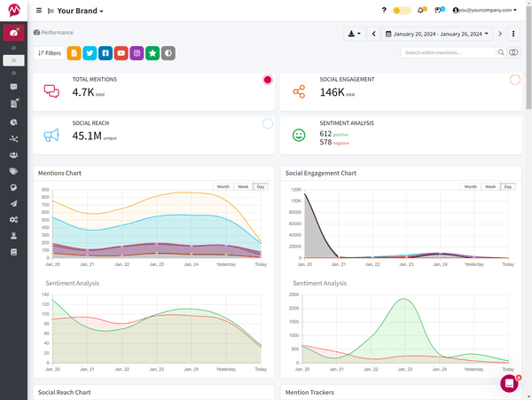532x400 pixels.
Task: Click the search magnifier icon
Action: click(501, 52)
